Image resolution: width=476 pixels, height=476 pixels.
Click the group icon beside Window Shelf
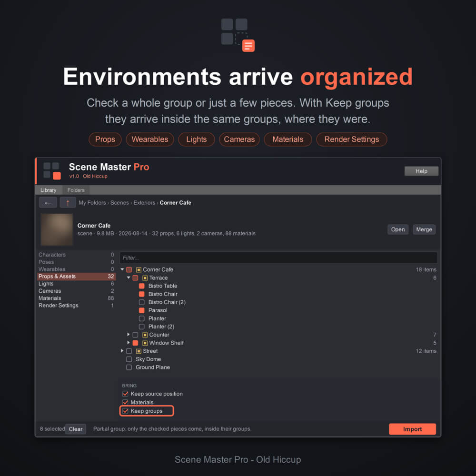(145, 343)
